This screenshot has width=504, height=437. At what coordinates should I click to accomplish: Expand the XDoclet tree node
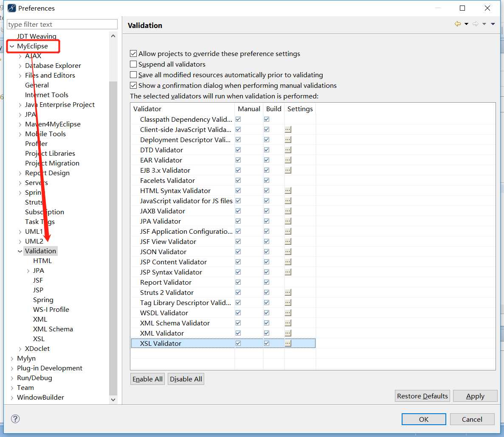tap(20, 349)
